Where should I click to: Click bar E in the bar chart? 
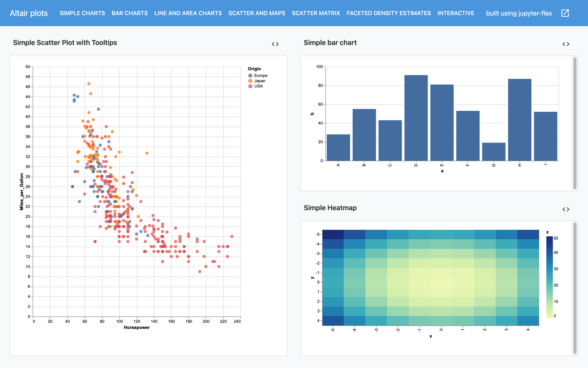[x=442, y=122]
